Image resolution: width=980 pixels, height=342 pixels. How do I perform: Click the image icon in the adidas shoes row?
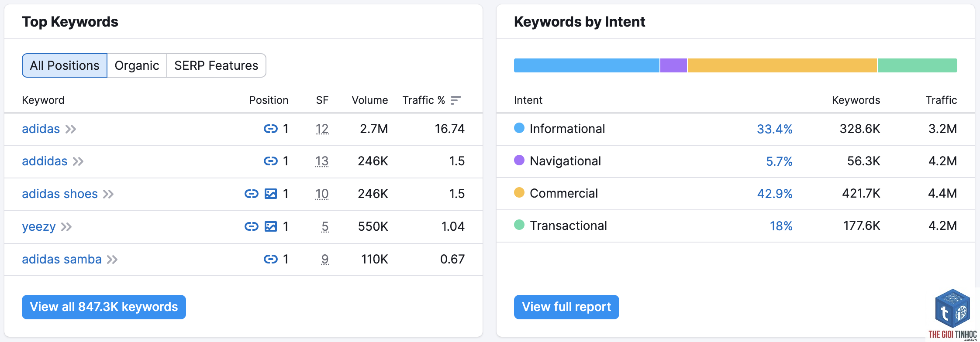click(271, 194)
